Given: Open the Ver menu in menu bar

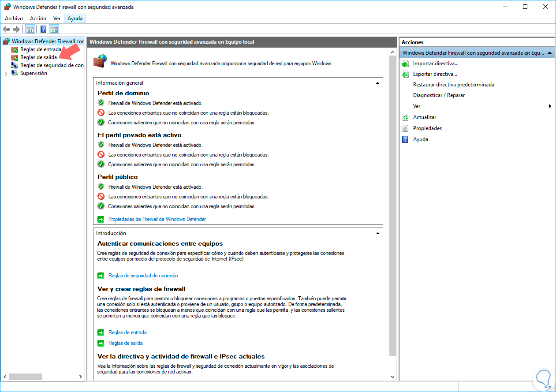Looking at the screenshot, I should pyautogui.click(x=57, y=19).
